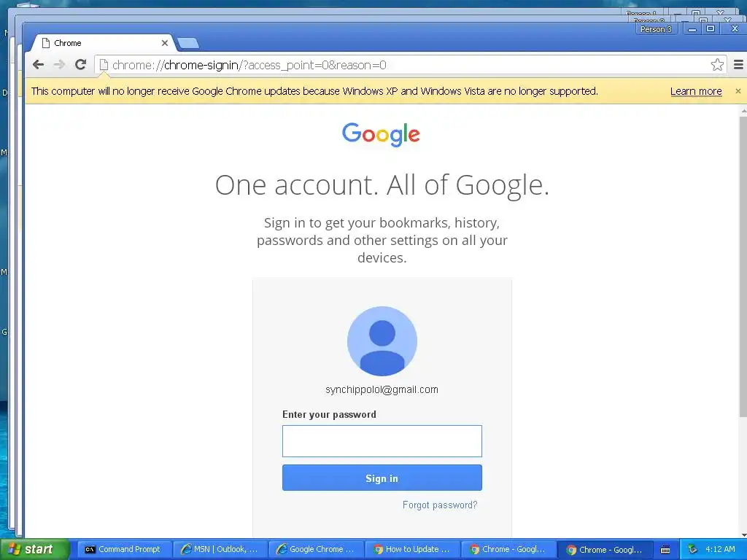Open the on-screen keyboard tray icon
The height and width of the screenshot is (560, 747).
(665, 550)
